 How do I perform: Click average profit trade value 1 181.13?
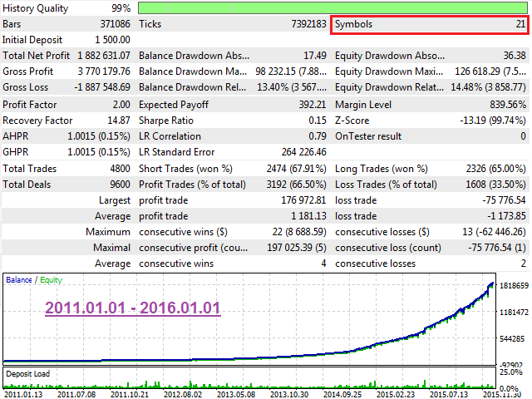pos(308,216)
